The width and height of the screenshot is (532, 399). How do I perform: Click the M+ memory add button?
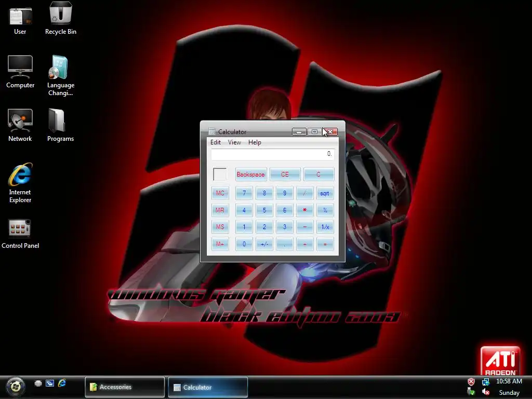pos(220,244)
